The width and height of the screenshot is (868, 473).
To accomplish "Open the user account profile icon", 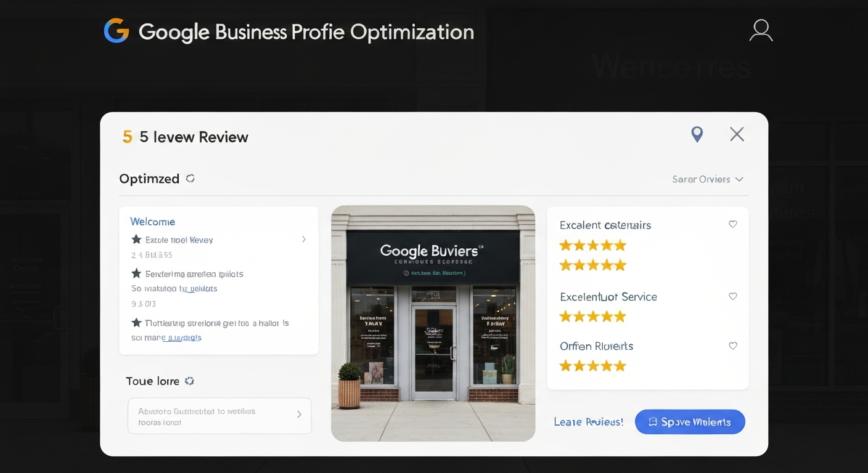I will coord(761,30).
